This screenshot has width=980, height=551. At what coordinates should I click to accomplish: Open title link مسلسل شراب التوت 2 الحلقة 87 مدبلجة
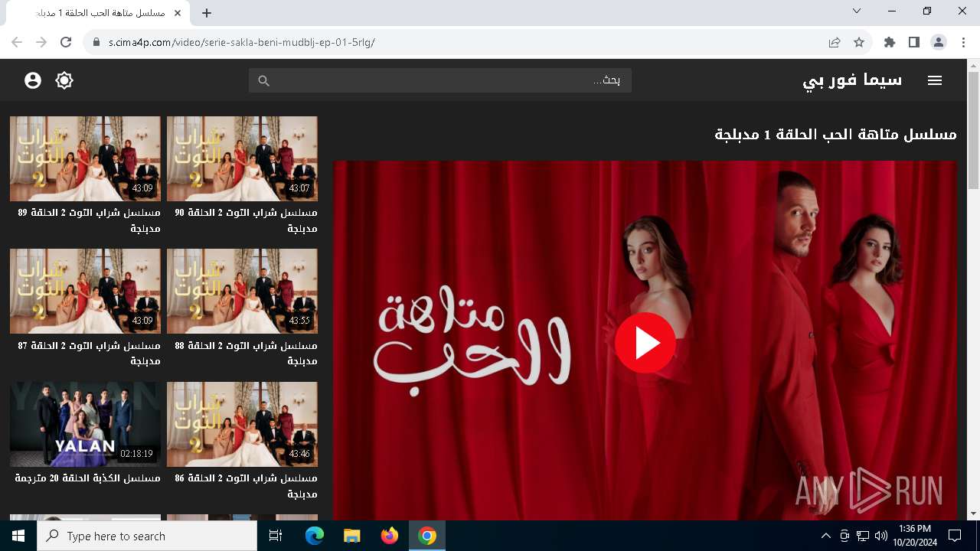pos(89,353)
